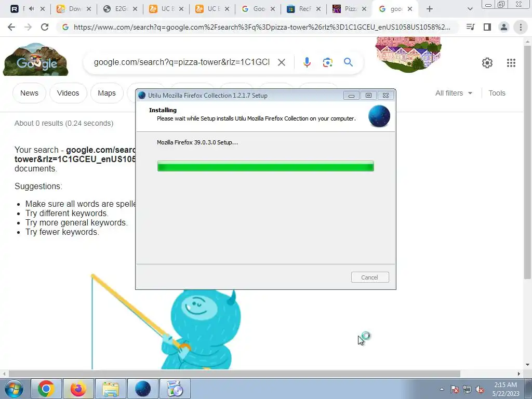Click the Google doodle logo
Viewport: 532px width, 399px height.
[x=35, y=59]
